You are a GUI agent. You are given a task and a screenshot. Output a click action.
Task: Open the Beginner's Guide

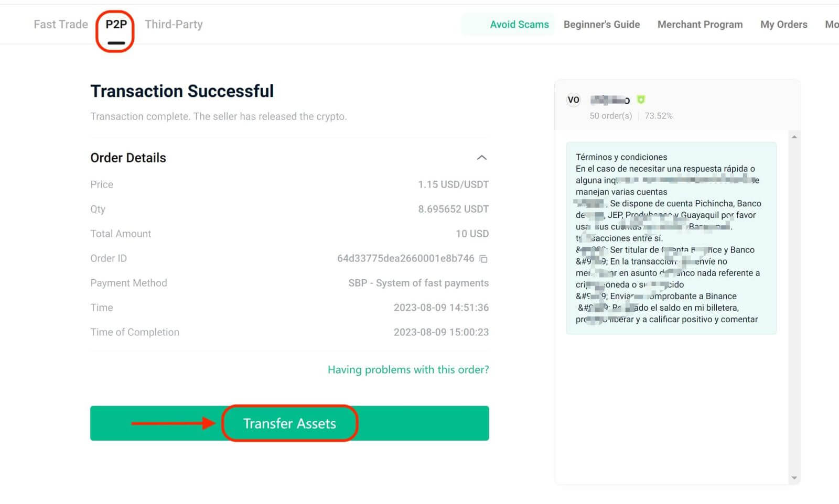coord(601,24)
